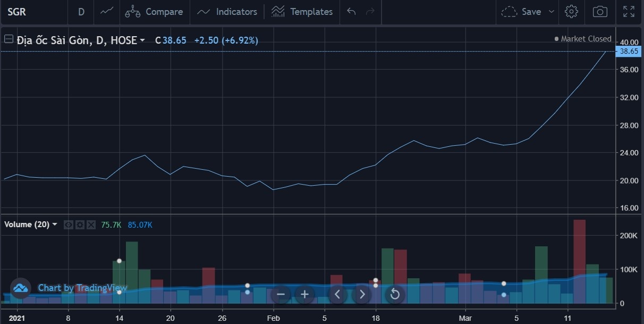Click the Compare button

tap(155, 11)
